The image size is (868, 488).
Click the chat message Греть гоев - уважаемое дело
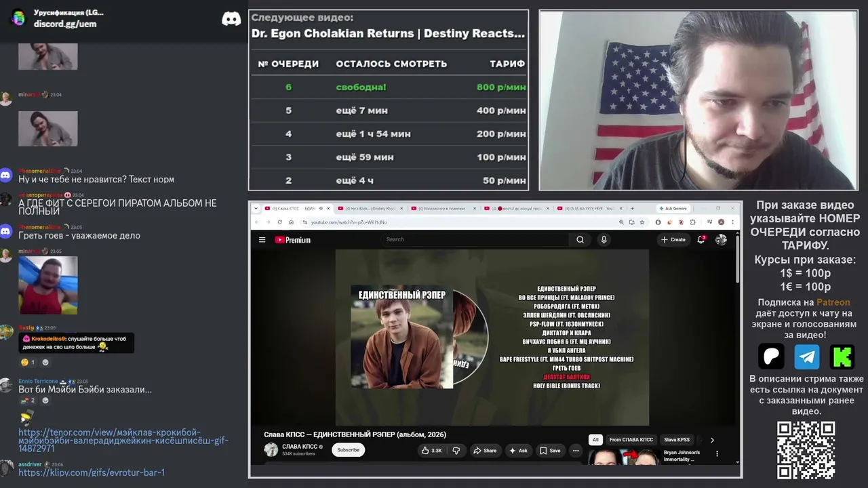pyautogui.click(x=79, y=236)
